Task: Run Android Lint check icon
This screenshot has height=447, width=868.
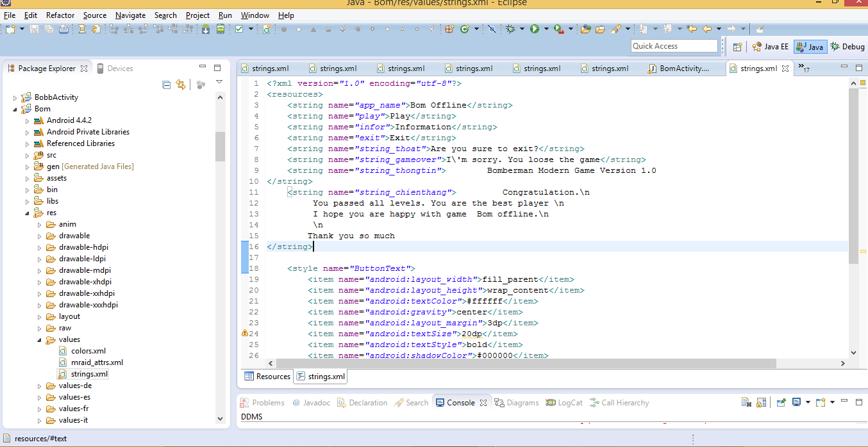Action: tap(239, 29)
